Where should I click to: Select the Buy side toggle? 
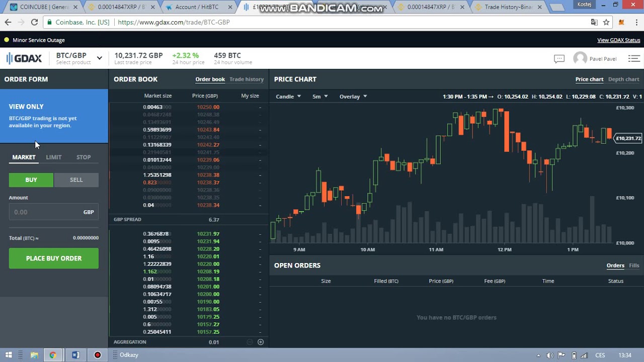click(x=31, y=180)
